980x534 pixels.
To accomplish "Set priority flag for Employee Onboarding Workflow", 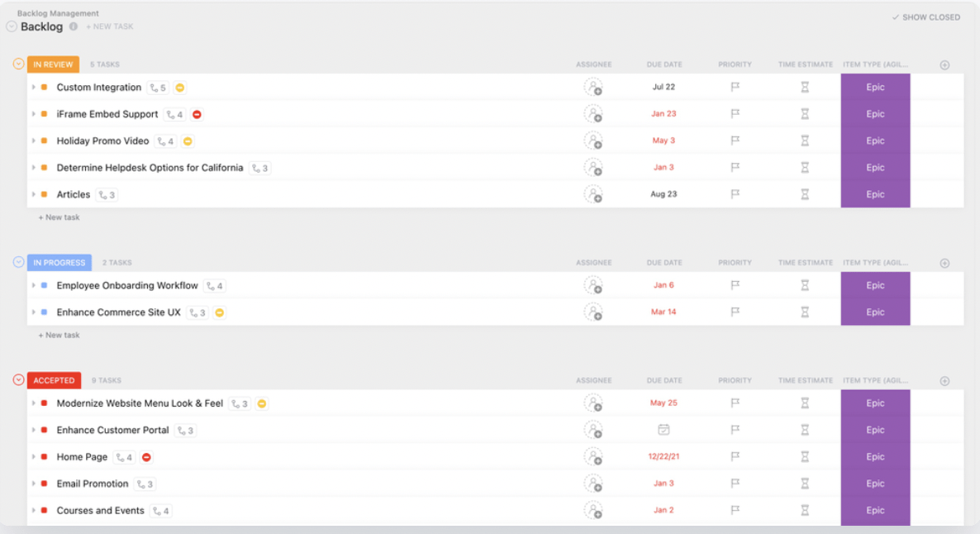I will click(x=735, y=285).
